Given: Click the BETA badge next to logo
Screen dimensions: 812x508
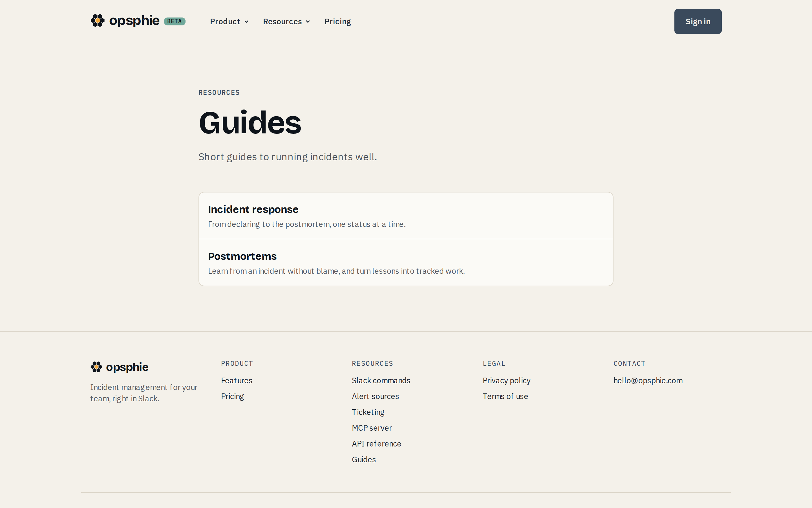Looking at the screenshot, I should 175,21.
